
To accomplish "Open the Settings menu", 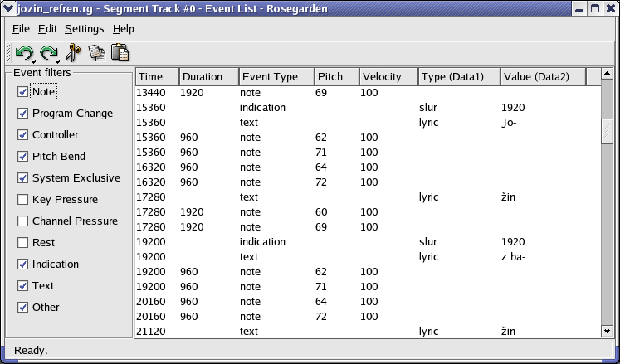I will tap(84, 29).
